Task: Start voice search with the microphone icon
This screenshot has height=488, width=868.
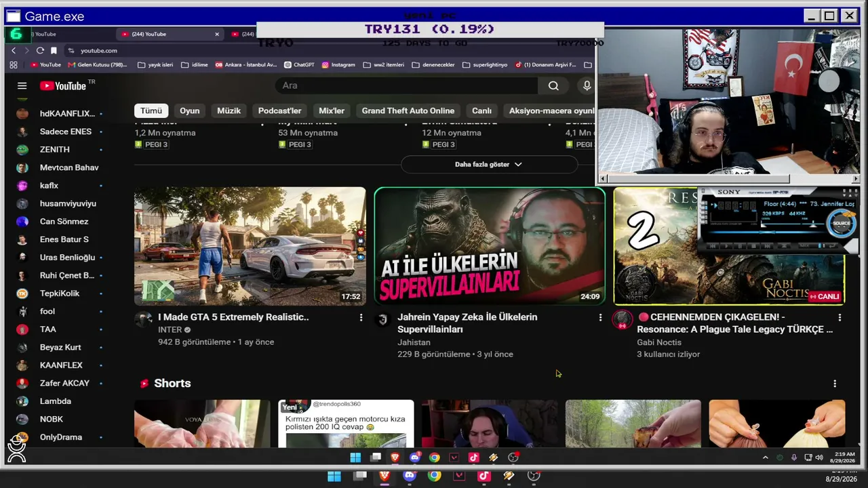Action: 587,85
